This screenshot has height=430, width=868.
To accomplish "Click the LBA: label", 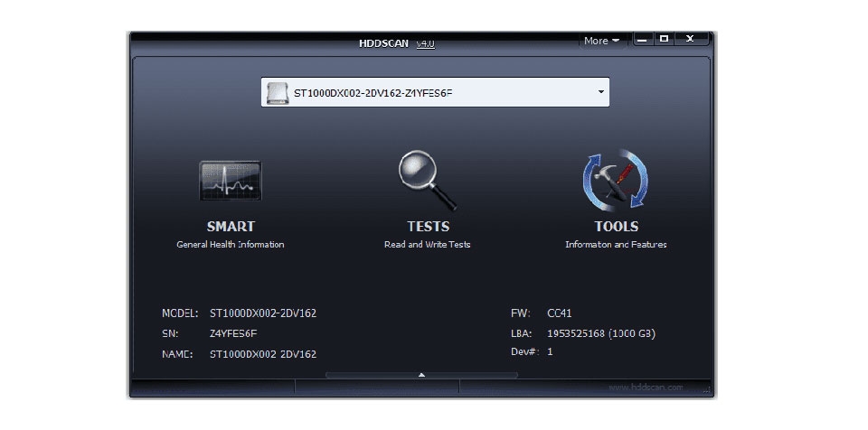I will point(522,333).
